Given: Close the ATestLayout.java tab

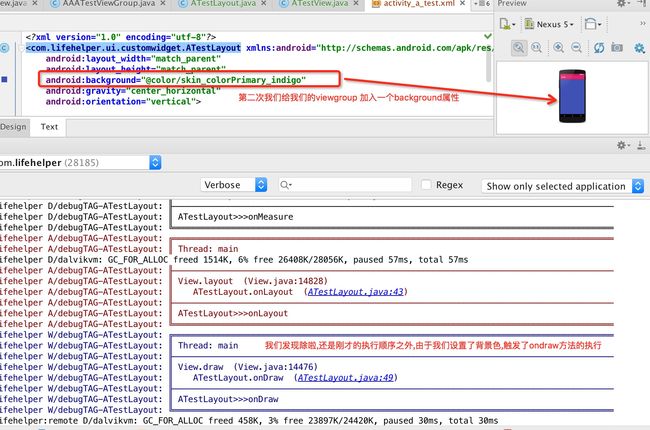Looking at the screenshot, I should pyautogui.click(x=264, y=4).
